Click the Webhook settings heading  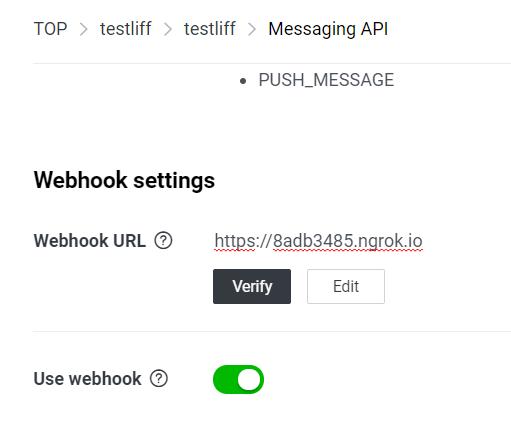click(x=124, y=180)
